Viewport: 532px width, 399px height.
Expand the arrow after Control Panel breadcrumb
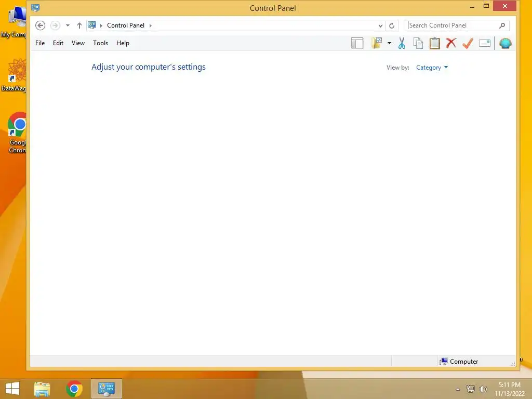[151, 26]
